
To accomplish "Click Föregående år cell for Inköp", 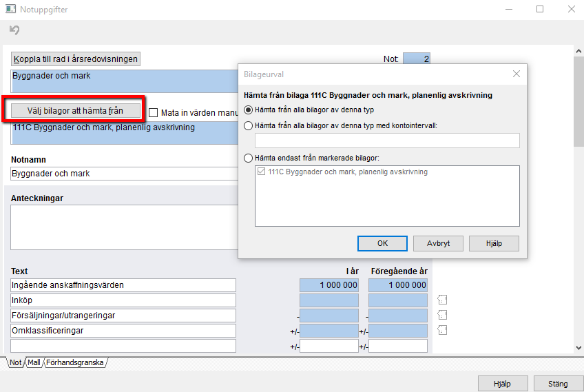I will (x=398, y=300).
